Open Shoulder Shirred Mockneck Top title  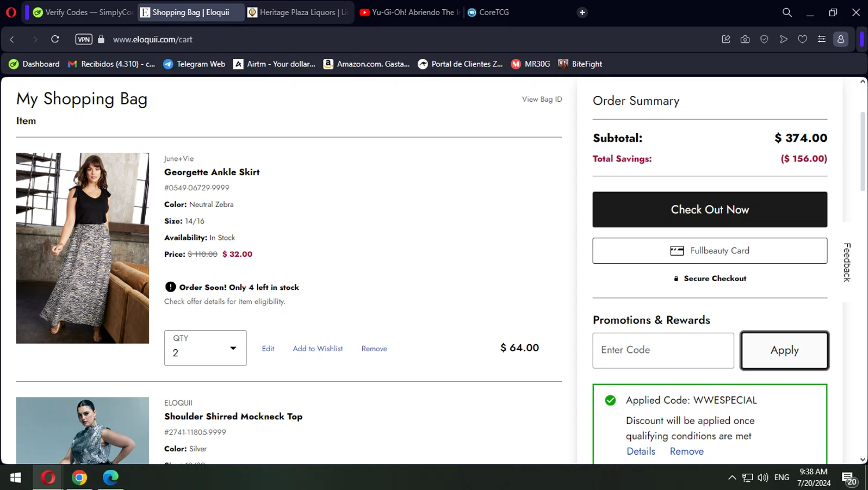[233, 417]
